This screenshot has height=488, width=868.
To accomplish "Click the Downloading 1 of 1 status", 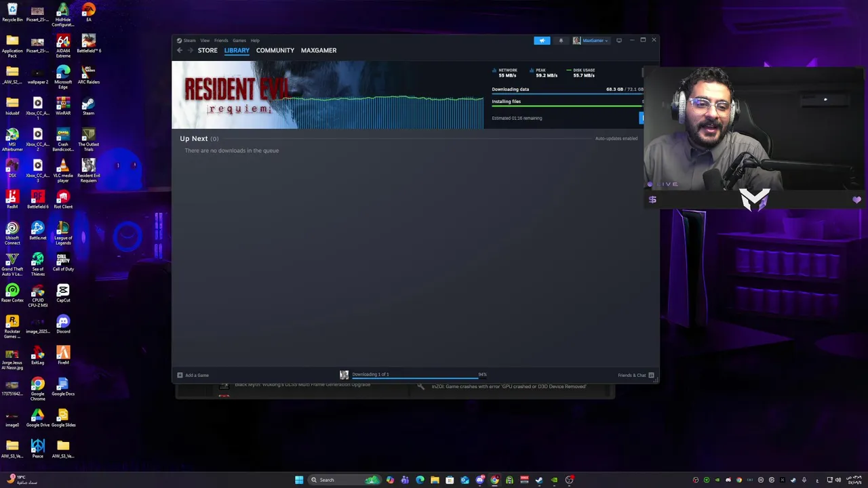I will click(370, 374).
